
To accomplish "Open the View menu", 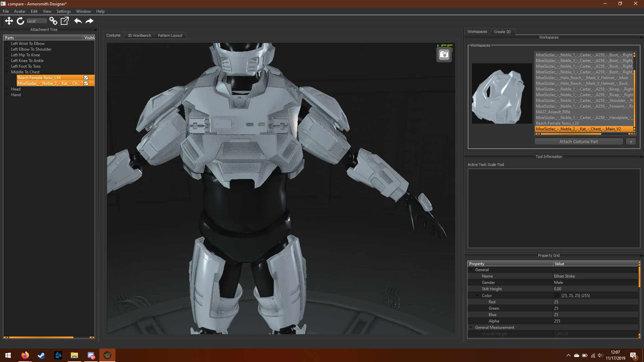I will tap(47, 11).
